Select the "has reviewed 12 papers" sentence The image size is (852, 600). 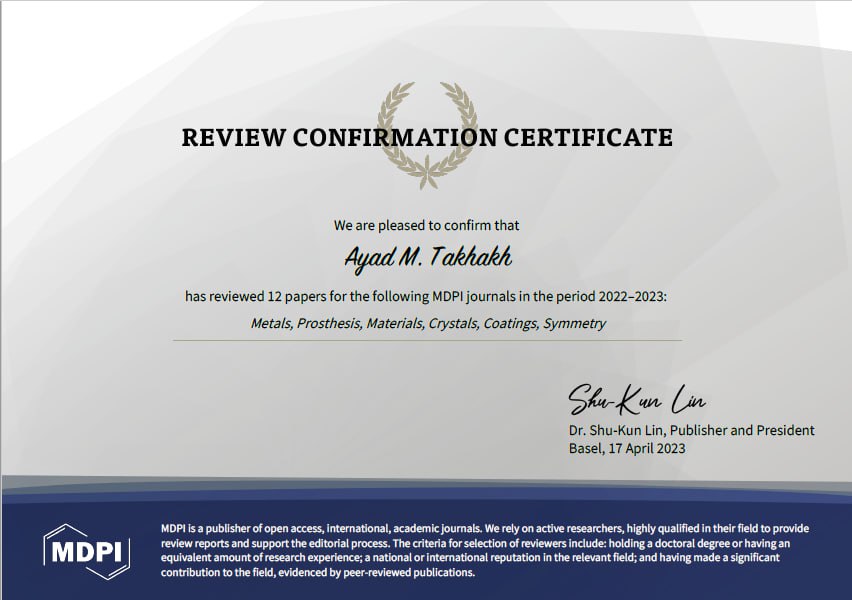(x=425, y=297)
